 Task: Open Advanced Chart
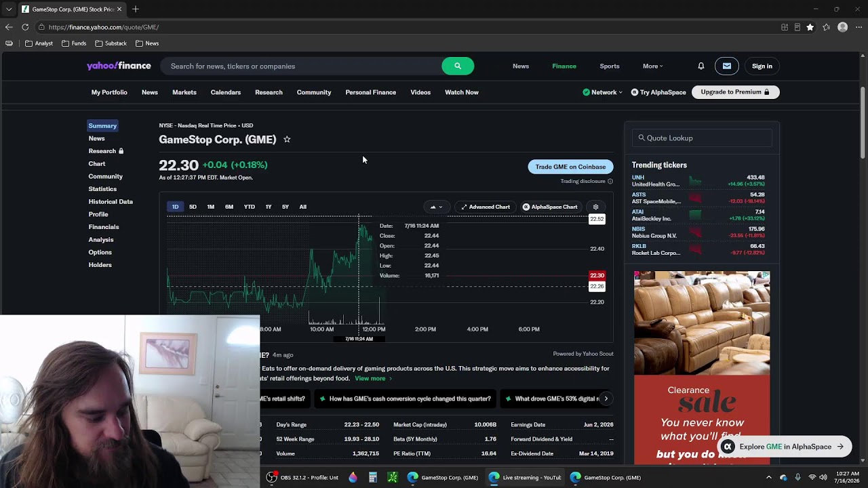point(486,207)
